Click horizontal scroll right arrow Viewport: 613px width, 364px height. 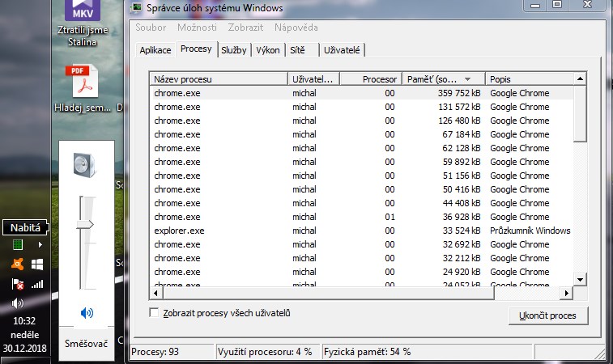tap(567, 293)
